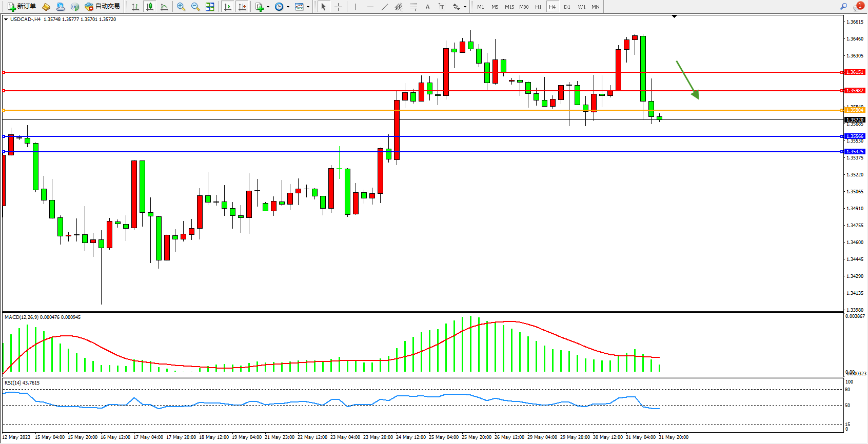Pick the text label A tool
The width and height of the screenshot is (868, 444).
click(428, 7)
